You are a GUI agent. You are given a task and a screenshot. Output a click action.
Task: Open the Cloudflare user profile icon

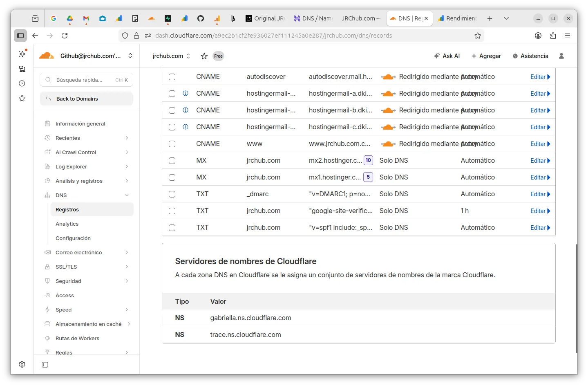tap(561, 56)
